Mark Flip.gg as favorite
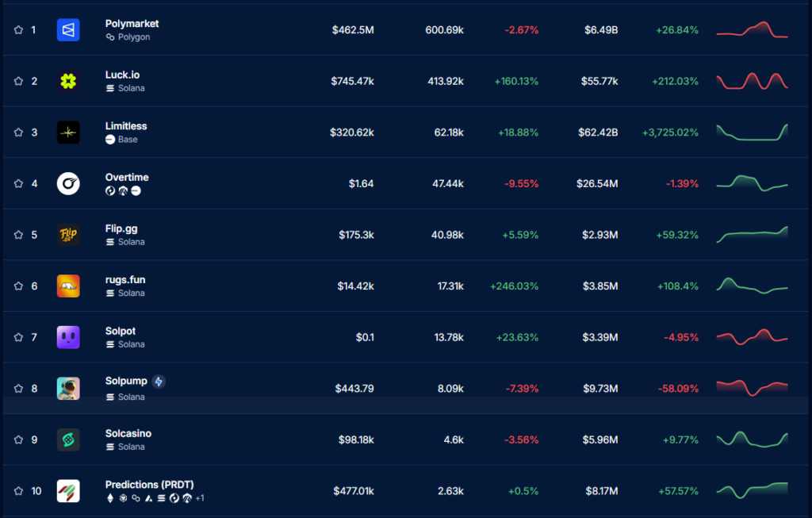The width and height of the screenshot is (812, 518). pyautogui.click(x=19, y=235)
